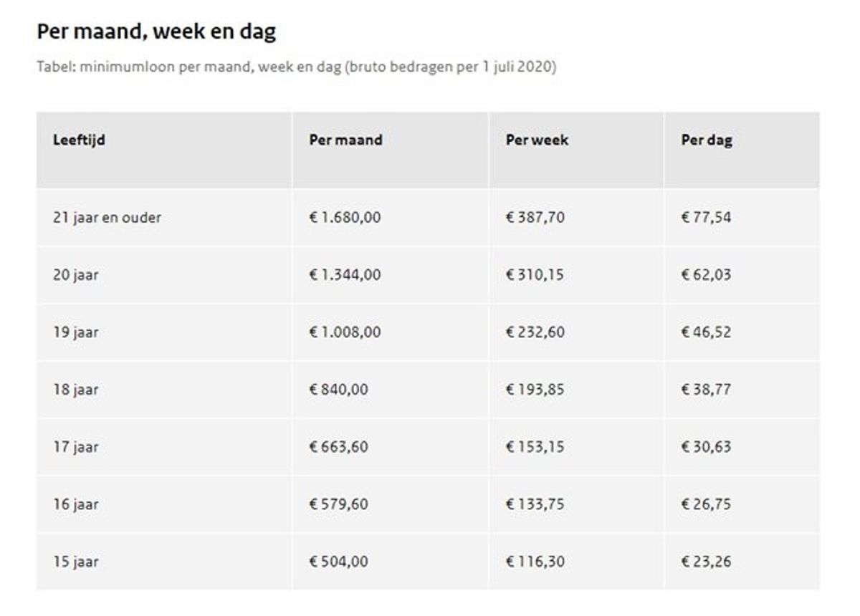
Task: Click the table caption about minimumloon
Action: click(x=297, y=67)
